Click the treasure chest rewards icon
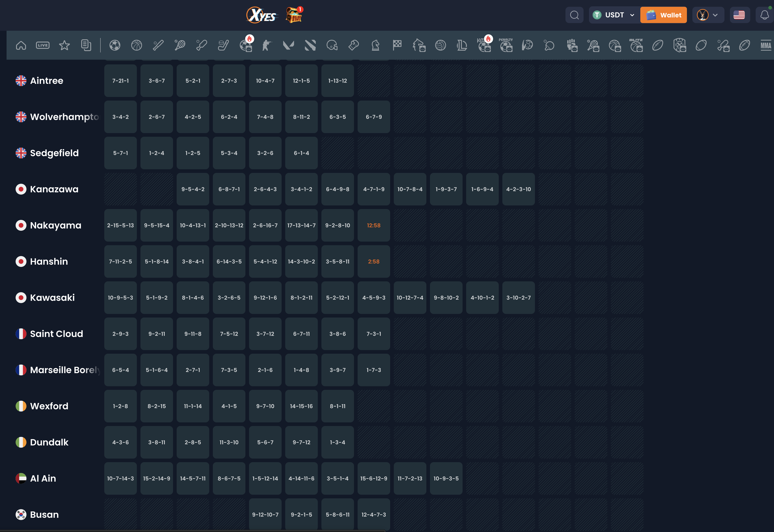This screenshot has height=532, width=774. 294,15
